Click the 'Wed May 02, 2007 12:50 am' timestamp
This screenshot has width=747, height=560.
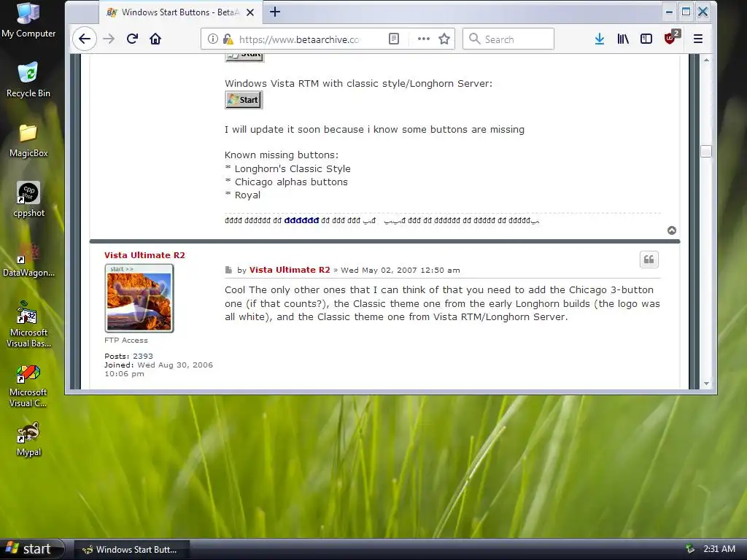tap(400, 271)
